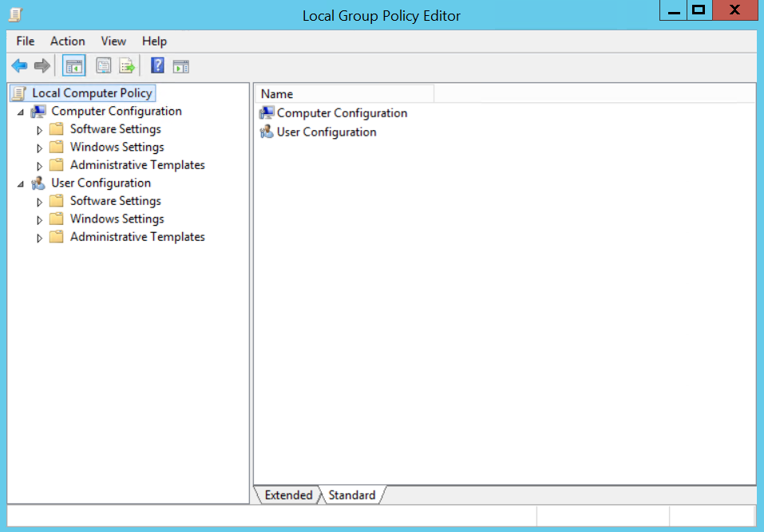The width and height of the screenshot is (764, 532).
Task: Expand Software Settings under Computer Configuration
Action: 39,130
